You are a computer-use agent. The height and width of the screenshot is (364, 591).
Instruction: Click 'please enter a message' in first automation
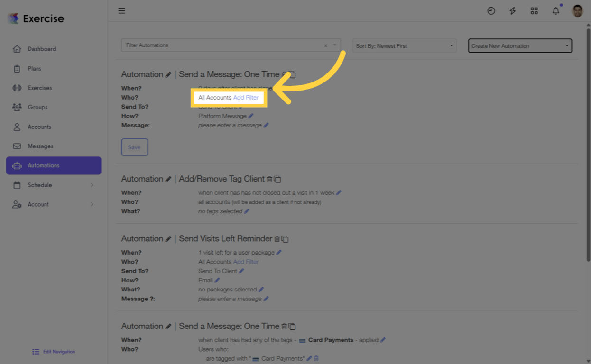coord(230,126)
